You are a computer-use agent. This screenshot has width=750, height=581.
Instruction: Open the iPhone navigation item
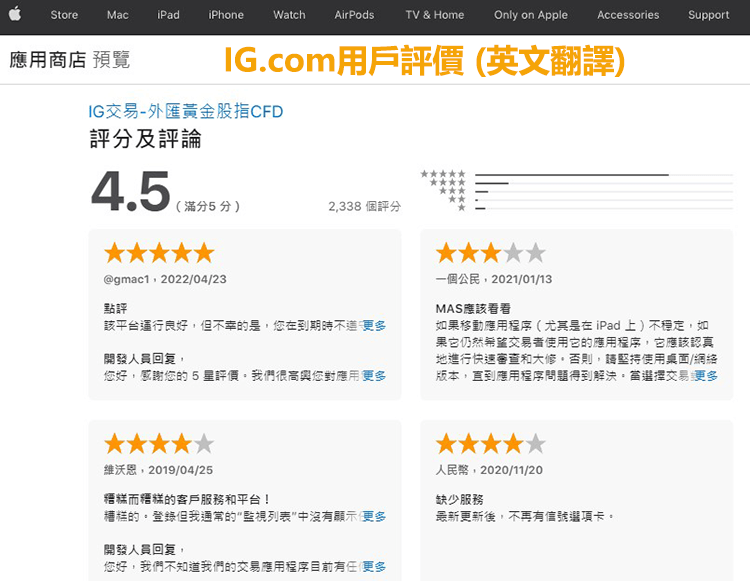[226, 15]
